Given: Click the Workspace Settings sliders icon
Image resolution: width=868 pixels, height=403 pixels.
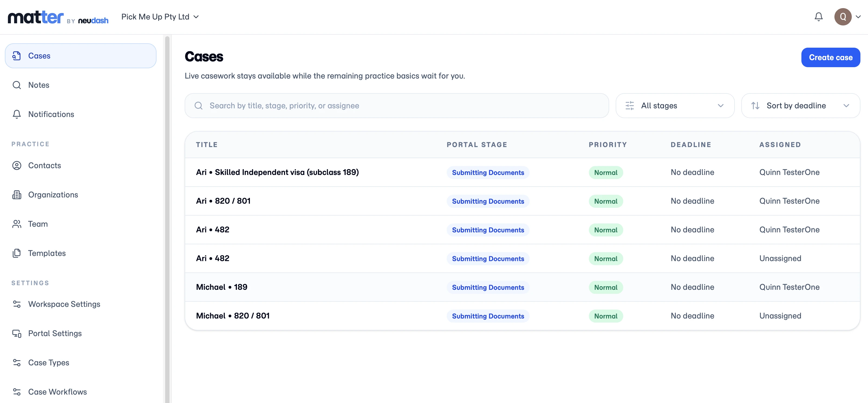Looking at the screenshot, I should [17, 304].
